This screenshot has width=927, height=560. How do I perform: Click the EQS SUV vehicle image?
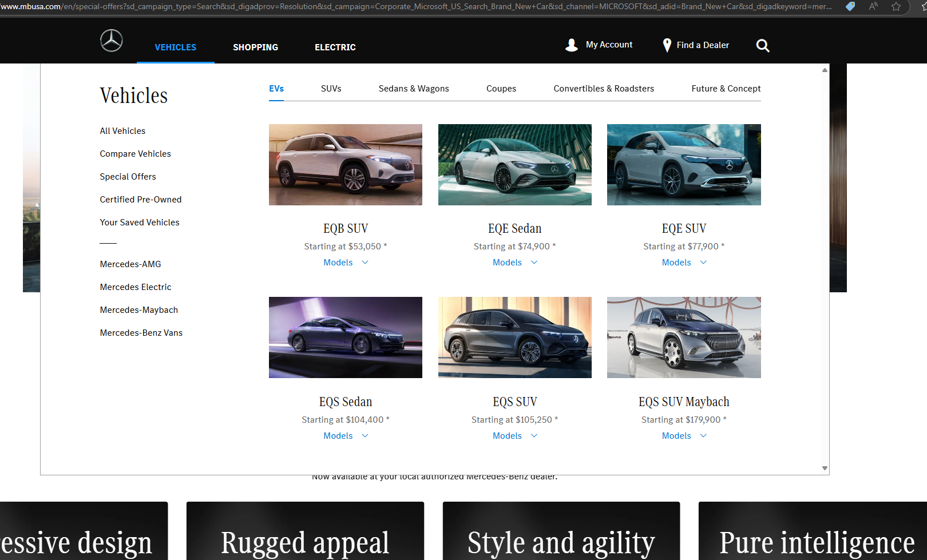point(515,337)
